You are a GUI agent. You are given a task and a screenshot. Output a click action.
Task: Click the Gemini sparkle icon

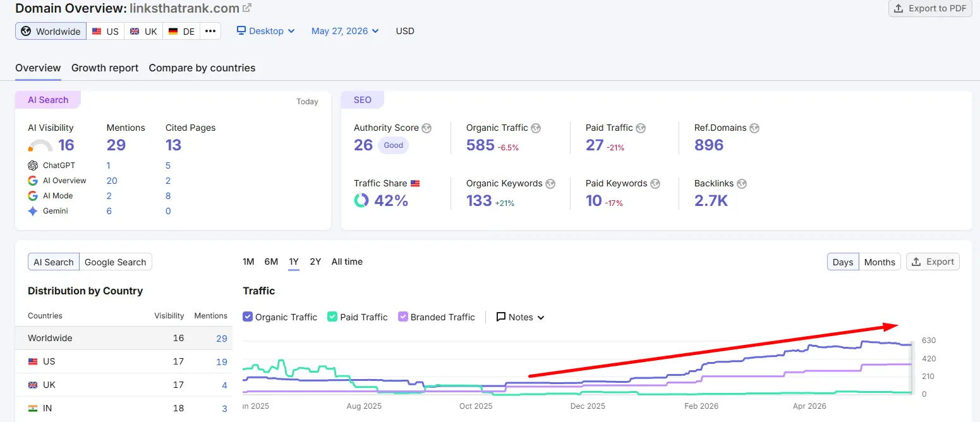[33, 211]
